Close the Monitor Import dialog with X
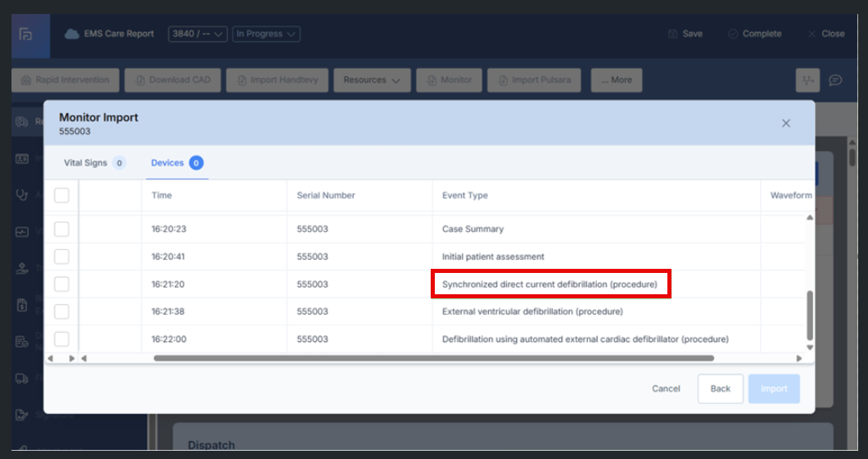This screenshot has height=459, width=868. tap(785, 123)
